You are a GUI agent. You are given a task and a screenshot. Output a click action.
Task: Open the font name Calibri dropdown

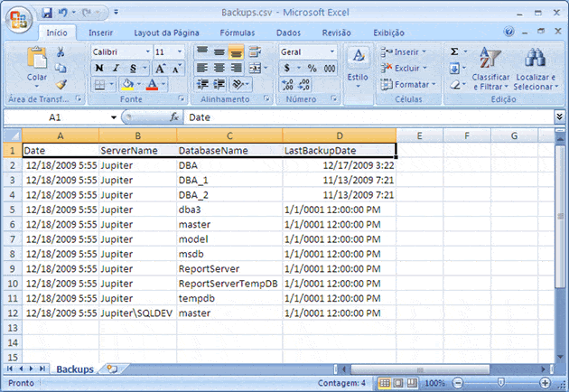(x=148, y=51)
